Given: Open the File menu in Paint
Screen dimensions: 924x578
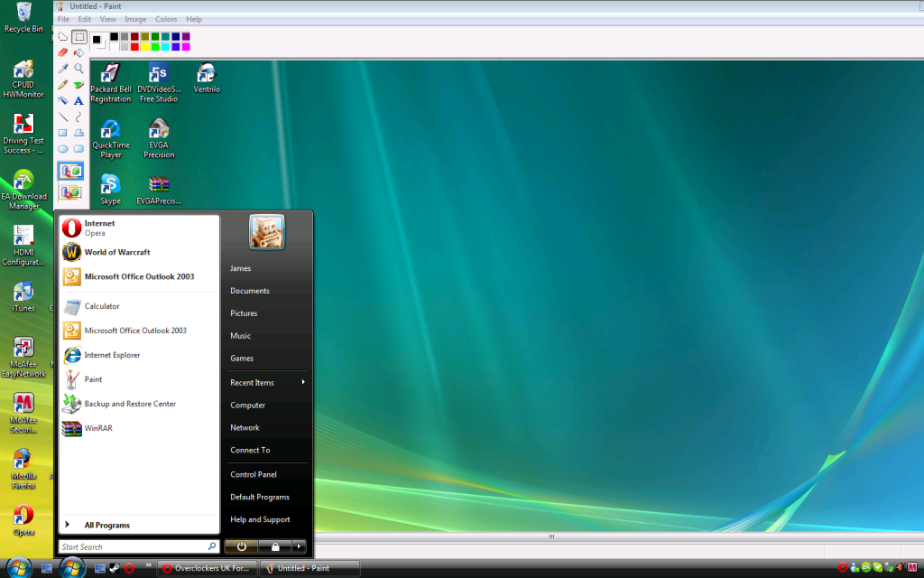Looking at the screenshot, I should click(64, 19).
